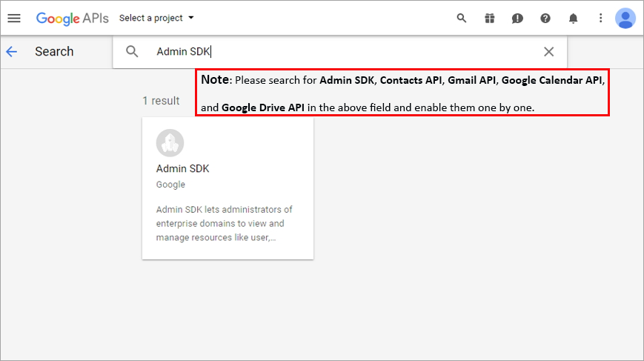
Task: Click the header search magnifier icon
Action: (x=462, y=18)
